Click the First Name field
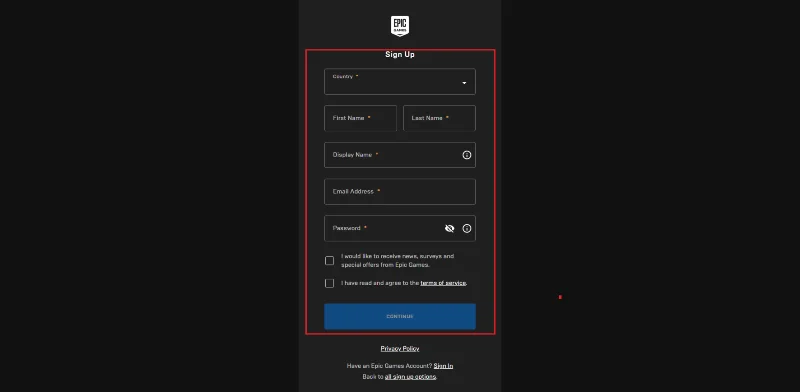This screenshot has height=392, width=800. pos(360,118)
